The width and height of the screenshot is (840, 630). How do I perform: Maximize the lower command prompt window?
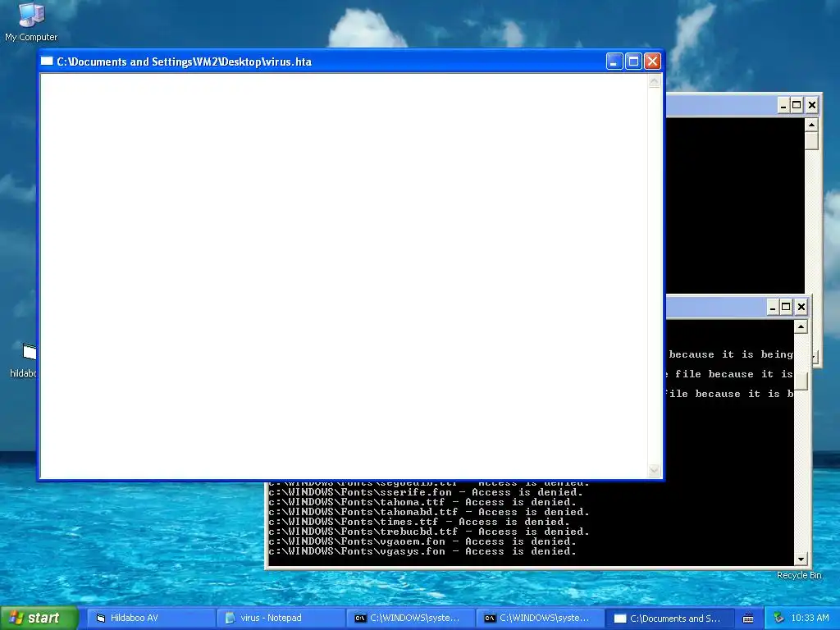(x=786, y=307)
